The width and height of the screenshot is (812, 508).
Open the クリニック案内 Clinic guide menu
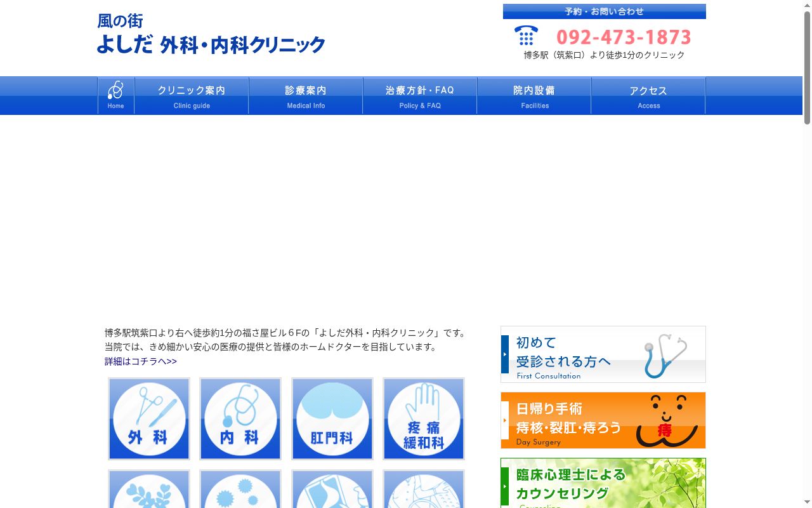click(192, 96)
